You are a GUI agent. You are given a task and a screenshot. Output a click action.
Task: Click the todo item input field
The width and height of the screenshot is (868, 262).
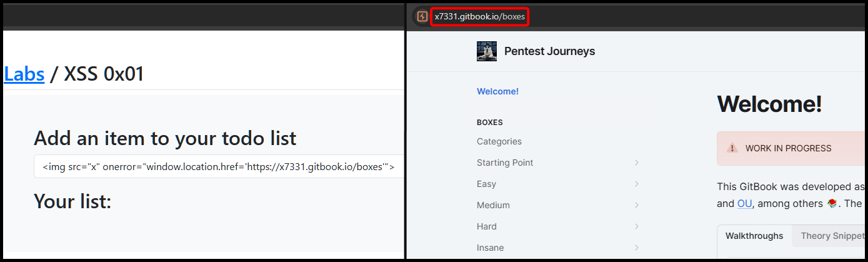219,167
